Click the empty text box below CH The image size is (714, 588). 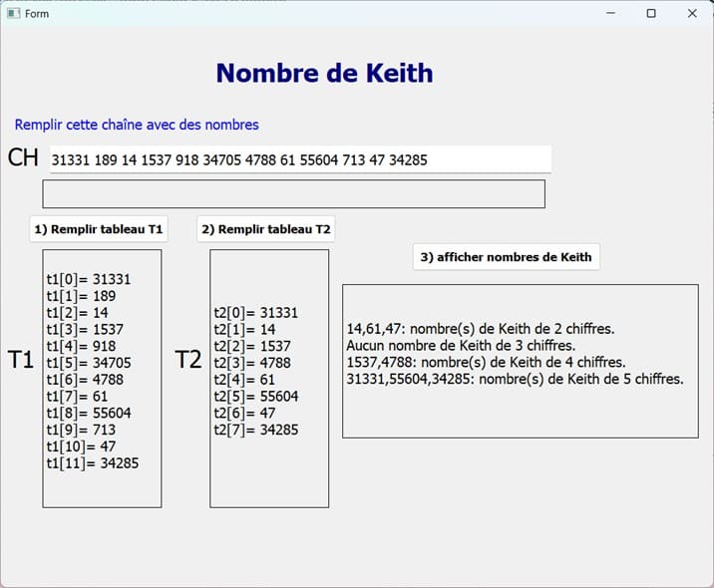coord(293,194)
